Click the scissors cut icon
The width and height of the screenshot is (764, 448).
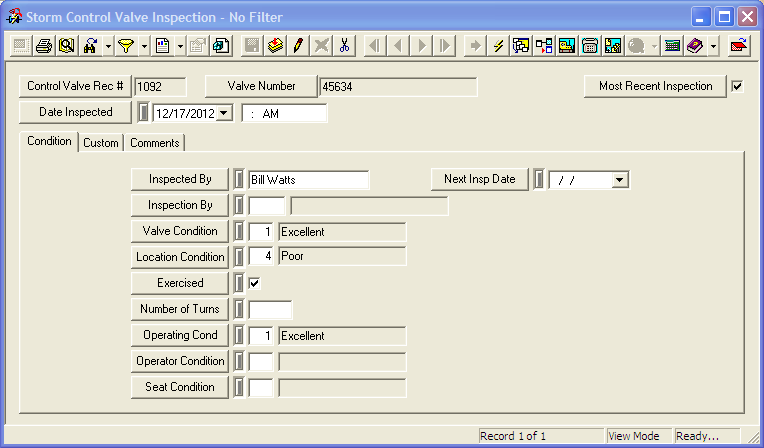[344, 46]
